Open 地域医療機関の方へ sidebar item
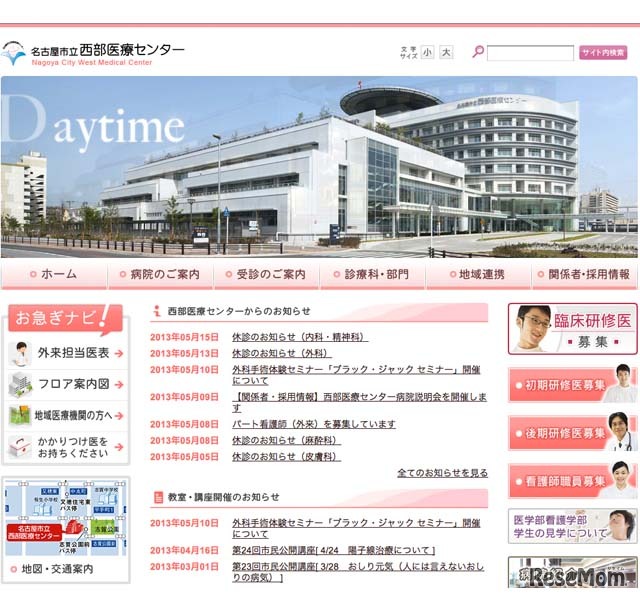Screen dimensions: 640x600 (x=66, y=415)
